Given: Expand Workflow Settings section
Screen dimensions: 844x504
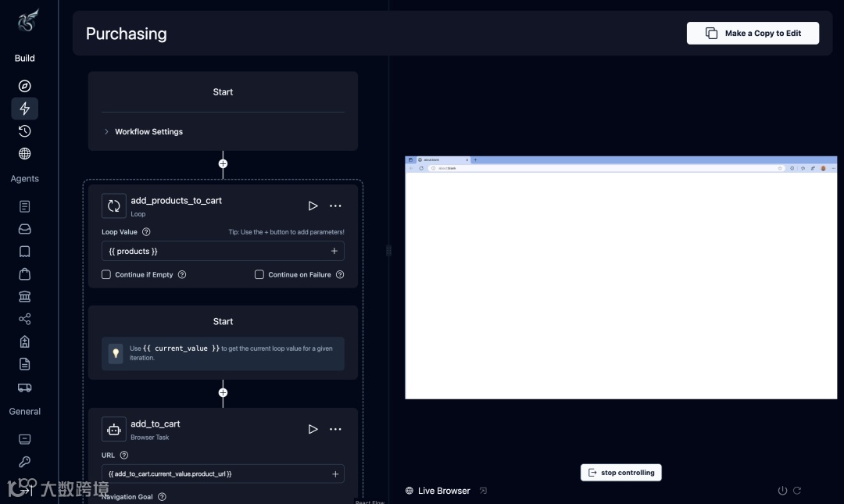Looking at the screenshot, I should point(143,131).
